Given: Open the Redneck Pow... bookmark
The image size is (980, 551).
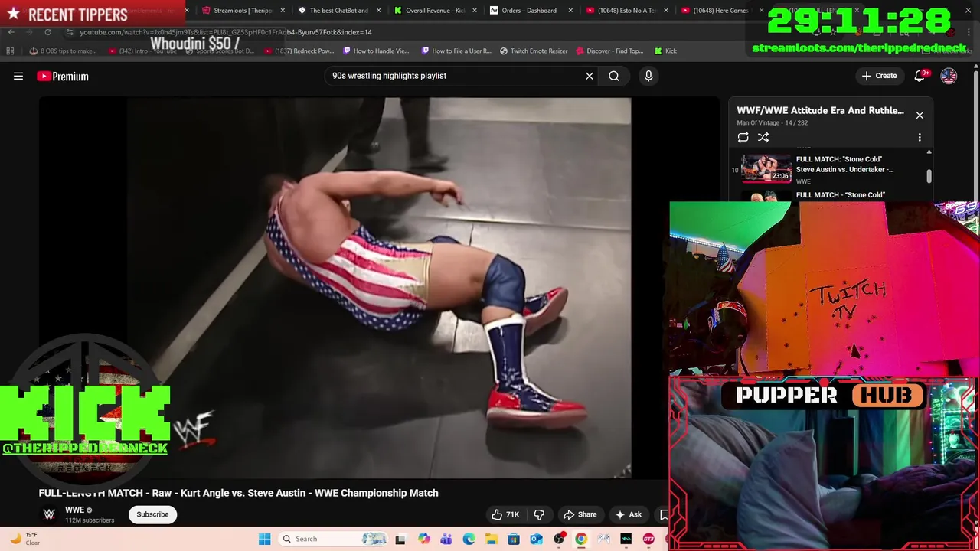Looking at the screenshot, I should pos(299,51).
